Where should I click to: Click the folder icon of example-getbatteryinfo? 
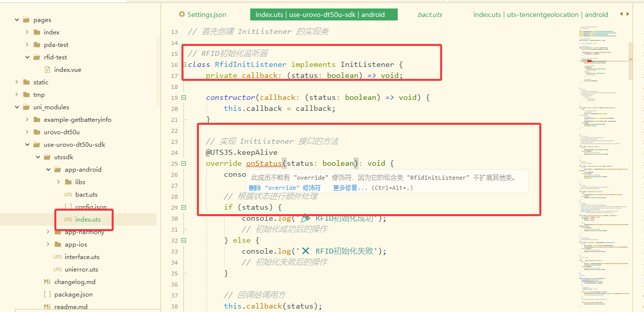point(36,120)
